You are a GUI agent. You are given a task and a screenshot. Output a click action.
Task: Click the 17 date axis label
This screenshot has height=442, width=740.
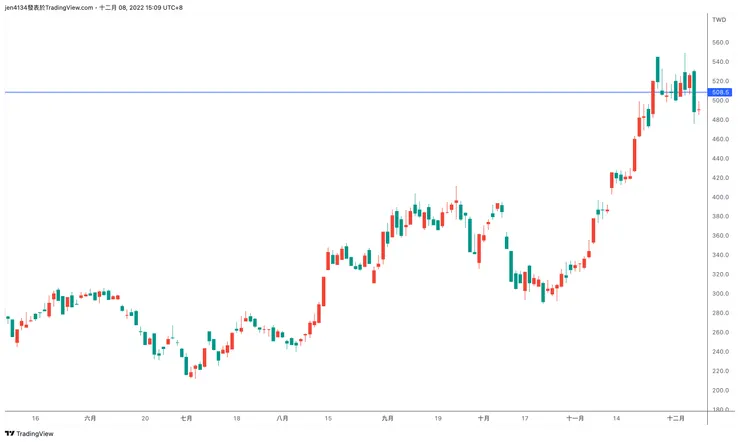click(x=525, y=418)
